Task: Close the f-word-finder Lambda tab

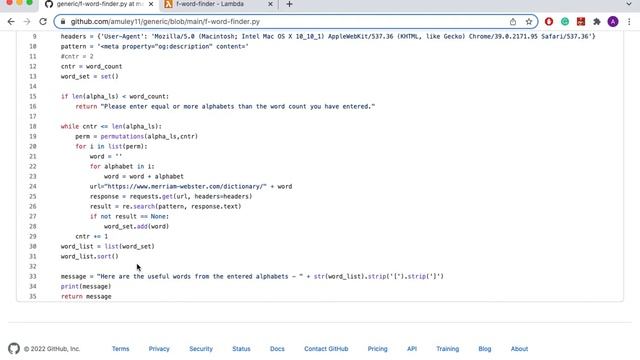Action: 270,4
